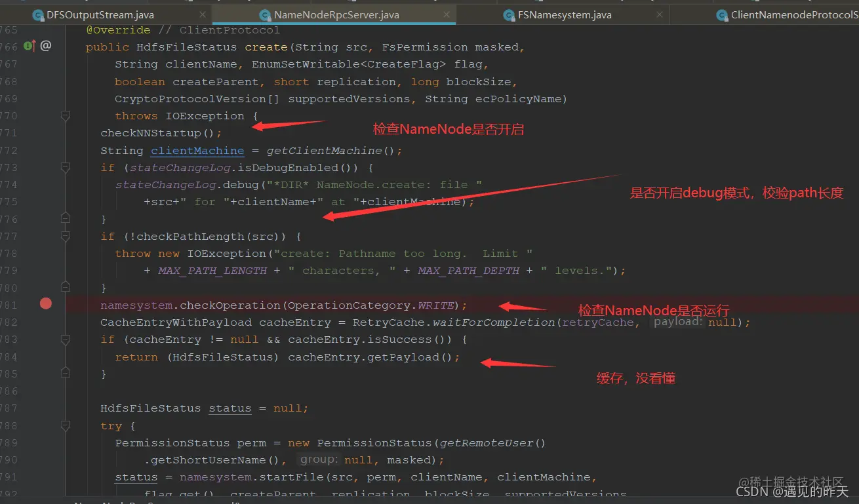Click the fold marker closing the checkPathLength block

[x=66, y=287]
